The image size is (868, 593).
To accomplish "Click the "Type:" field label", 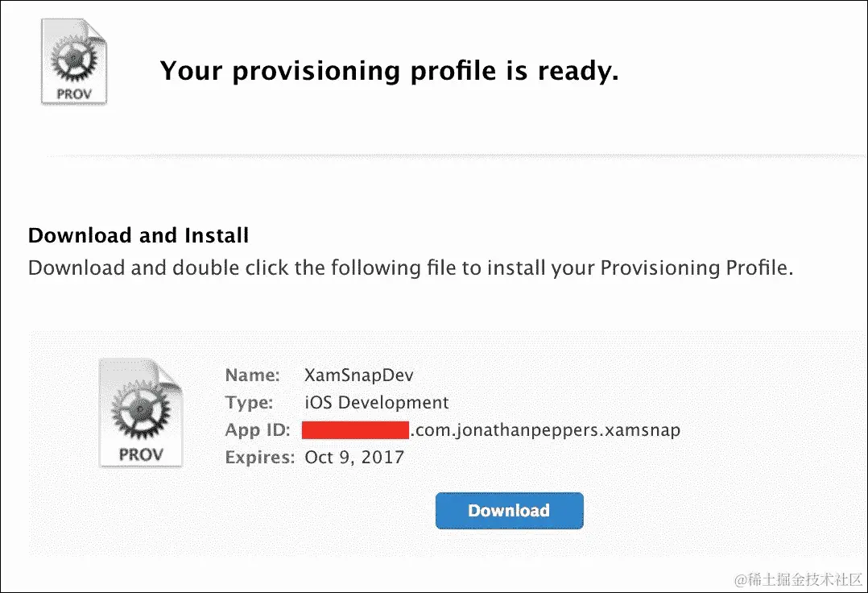I will coord(249,403).
